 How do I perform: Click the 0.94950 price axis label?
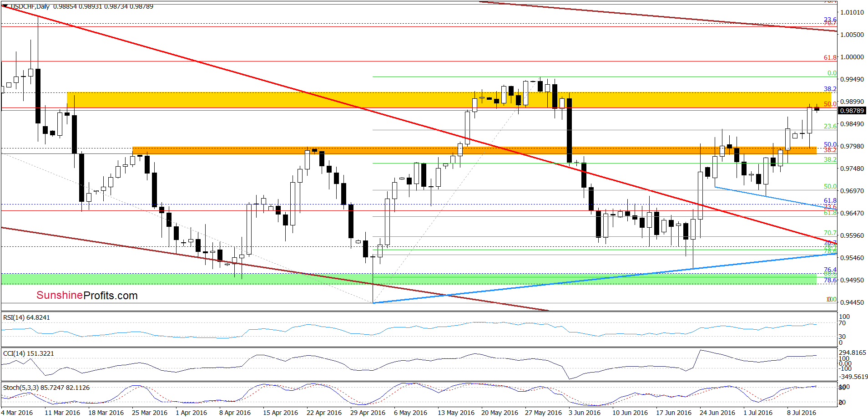[x=852, y=280]
